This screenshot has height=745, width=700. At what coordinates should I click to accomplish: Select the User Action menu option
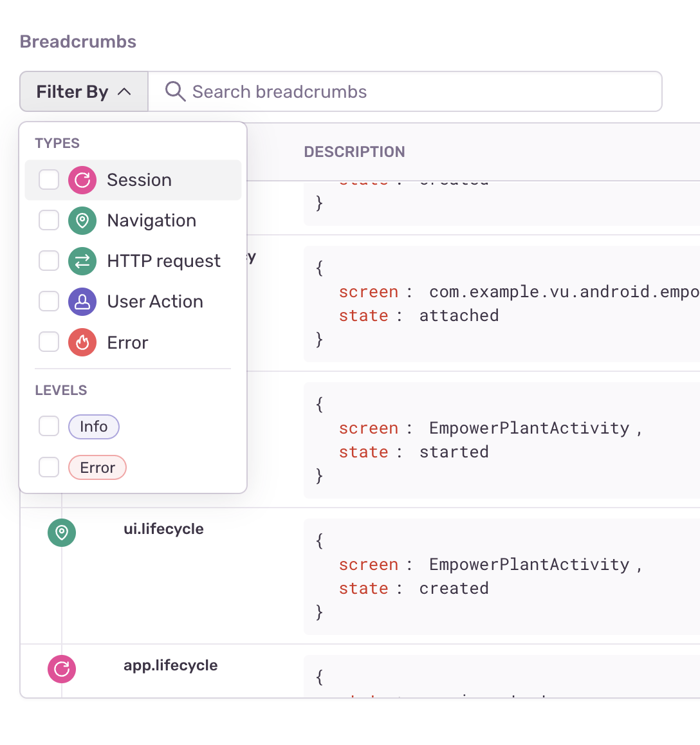pos(133,302)
